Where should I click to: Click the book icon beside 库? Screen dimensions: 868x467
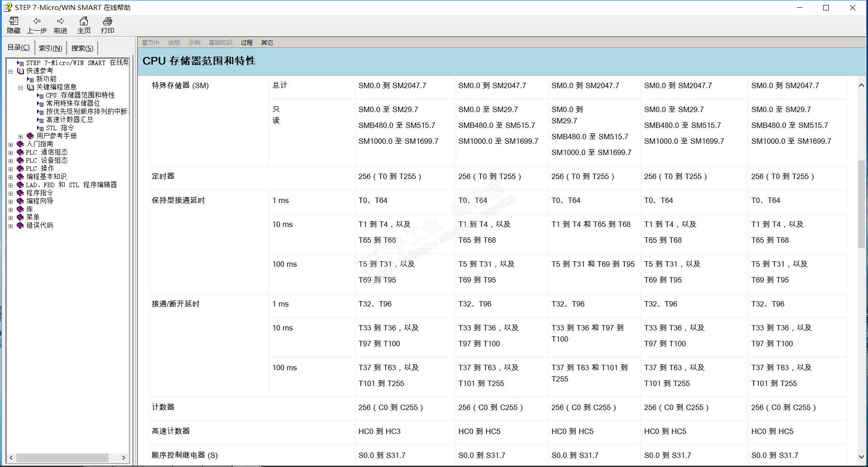coord(20,209)
